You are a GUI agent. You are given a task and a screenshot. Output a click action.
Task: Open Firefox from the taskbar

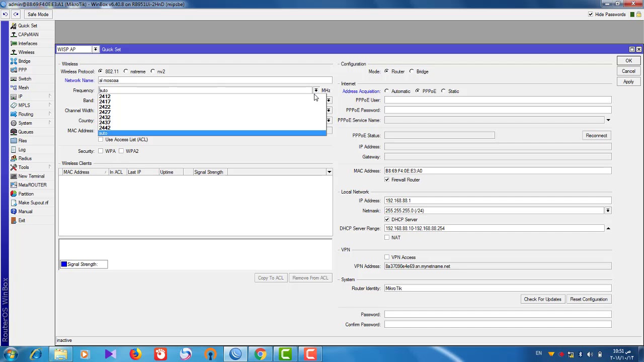click(x=135, y=354)
